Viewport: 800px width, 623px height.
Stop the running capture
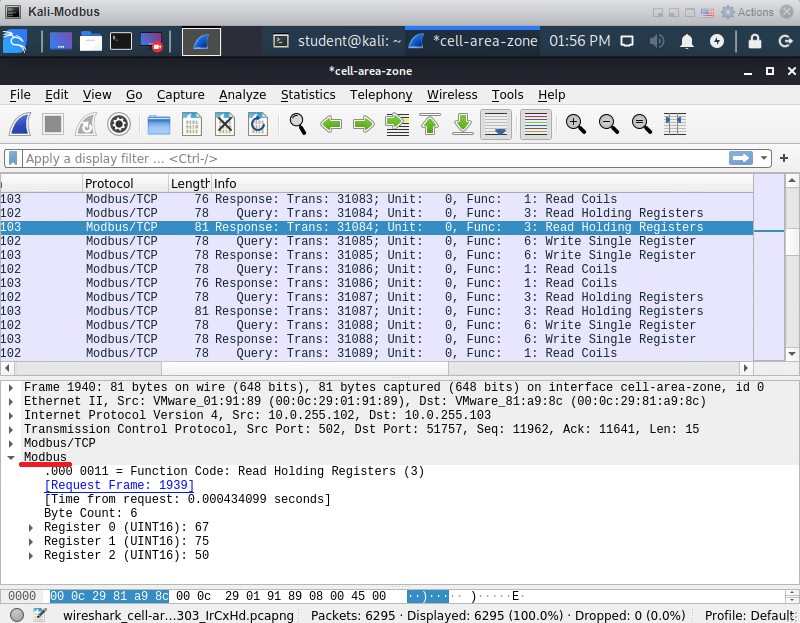click(53, 124)
